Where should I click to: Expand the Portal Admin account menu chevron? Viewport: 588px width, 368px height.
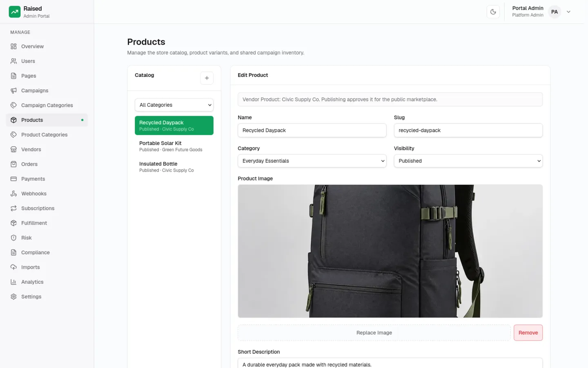pos(568,12)
